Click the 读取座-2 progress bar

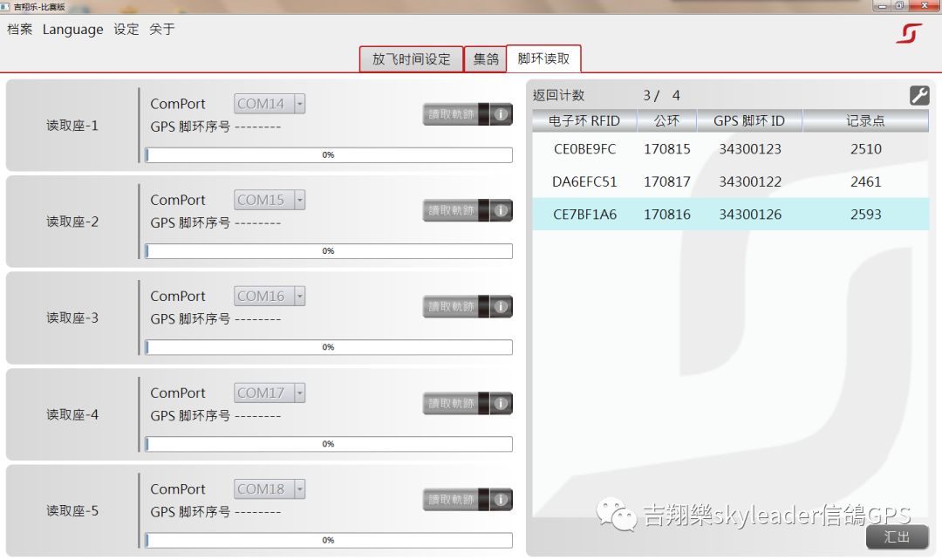click(328, 251)
